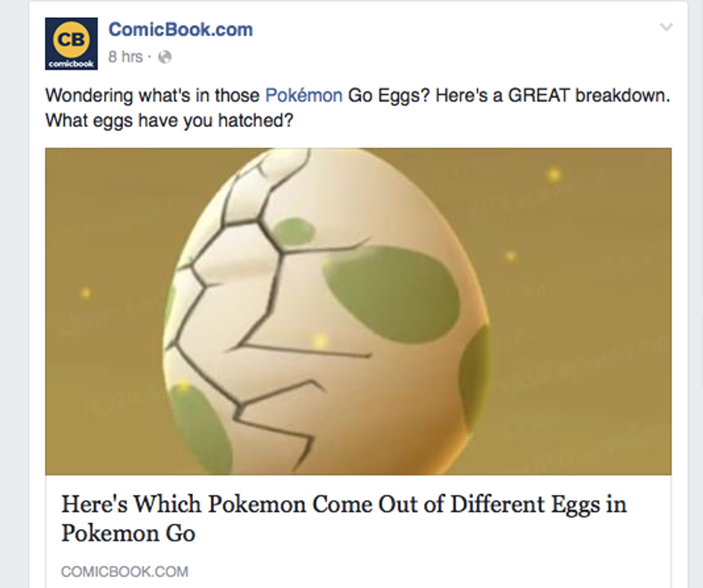Click the "8 hrs" post timestamp
703x588 pixels.
point(125,57)
